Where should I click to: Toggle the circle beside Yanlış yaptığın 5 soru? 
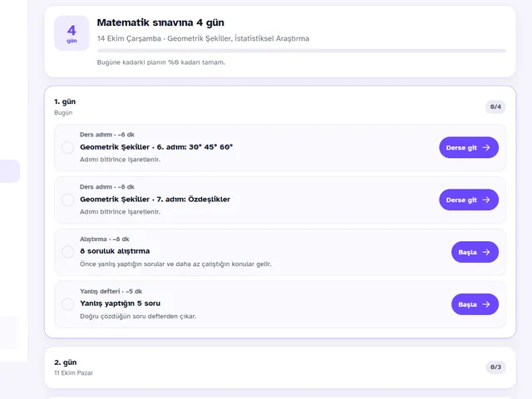(68, 304)
